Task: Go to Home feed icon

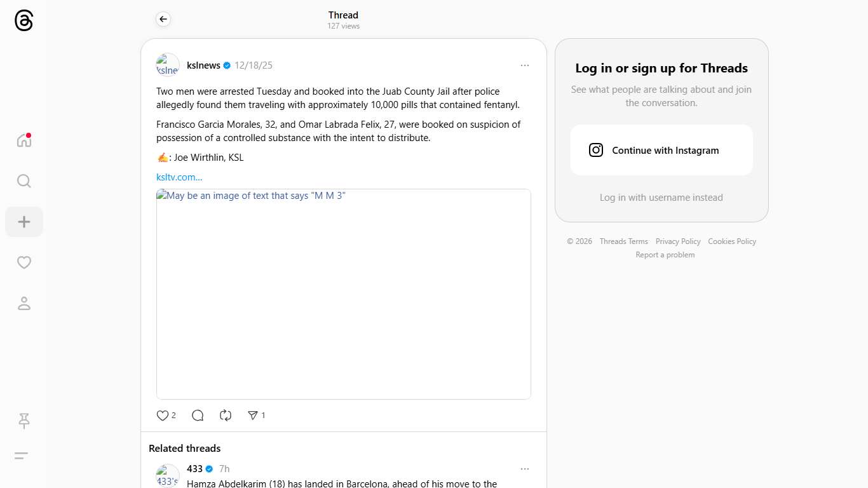Action: 24,140
